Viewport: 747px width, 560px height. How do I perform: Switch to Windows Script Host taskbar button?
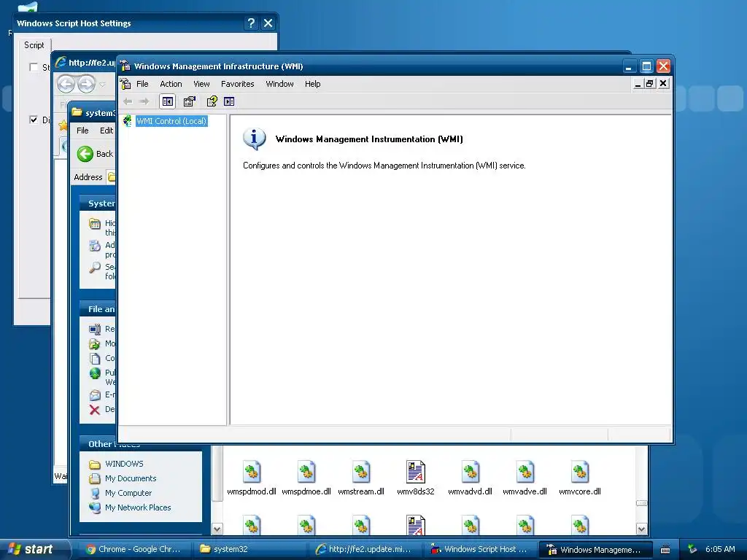(x=479, y=549)
